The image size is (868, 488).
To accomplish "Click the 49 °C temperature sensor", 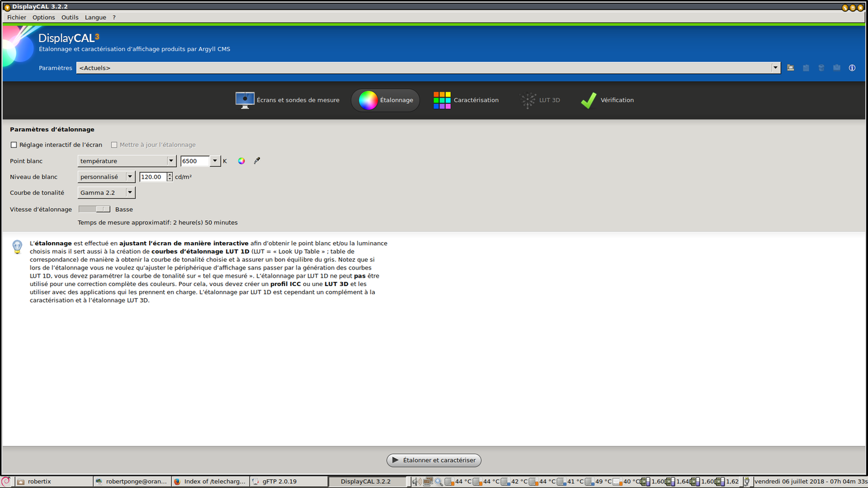I will (598, 481).
